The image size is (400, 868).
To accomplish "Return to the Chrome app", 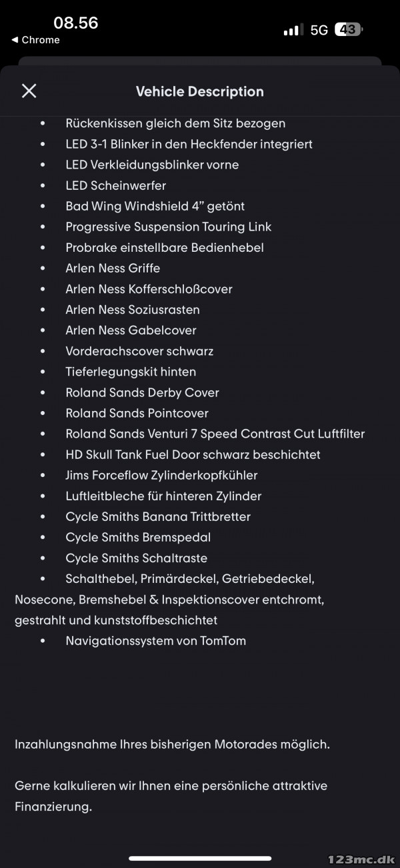I will pyautogui.click(x=36, y=40).
